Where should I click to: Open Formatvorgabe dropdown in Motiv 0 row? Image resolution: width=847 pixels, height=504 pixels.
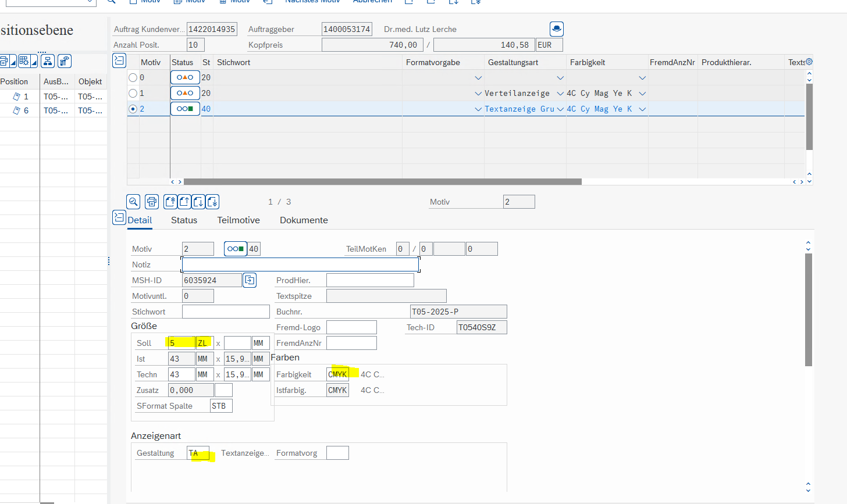(x=478, y=78)
